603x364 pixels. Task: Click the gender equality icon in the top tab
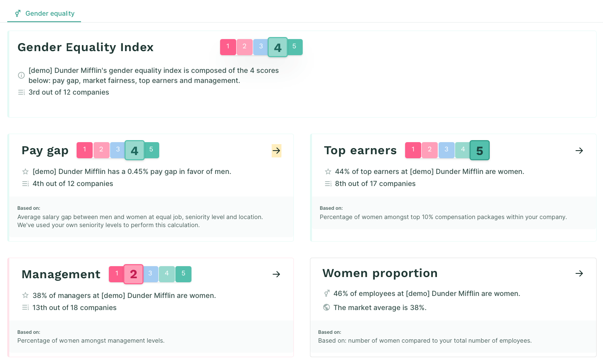pos(17,13)
